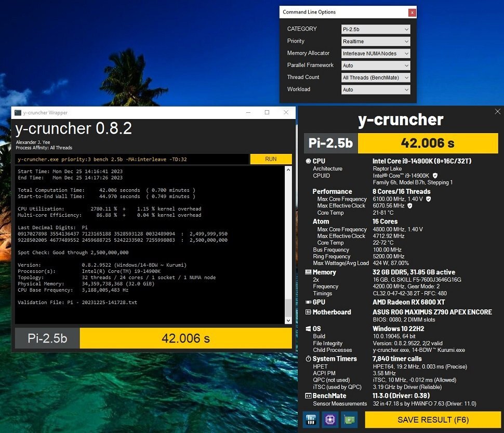Click the GPU section icon
504x433 pixels.
click(308, 302)
